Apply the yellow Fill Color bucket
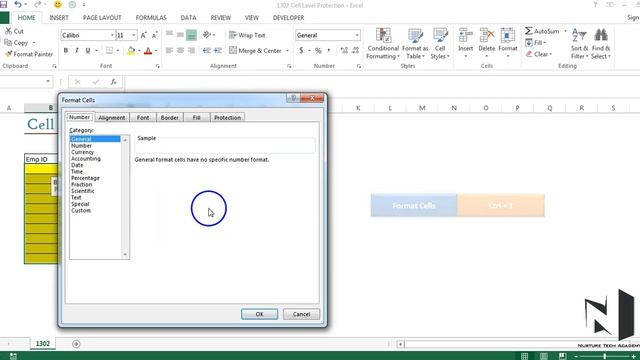The height and width of the screenshot is (360, 640). point(131,51)
